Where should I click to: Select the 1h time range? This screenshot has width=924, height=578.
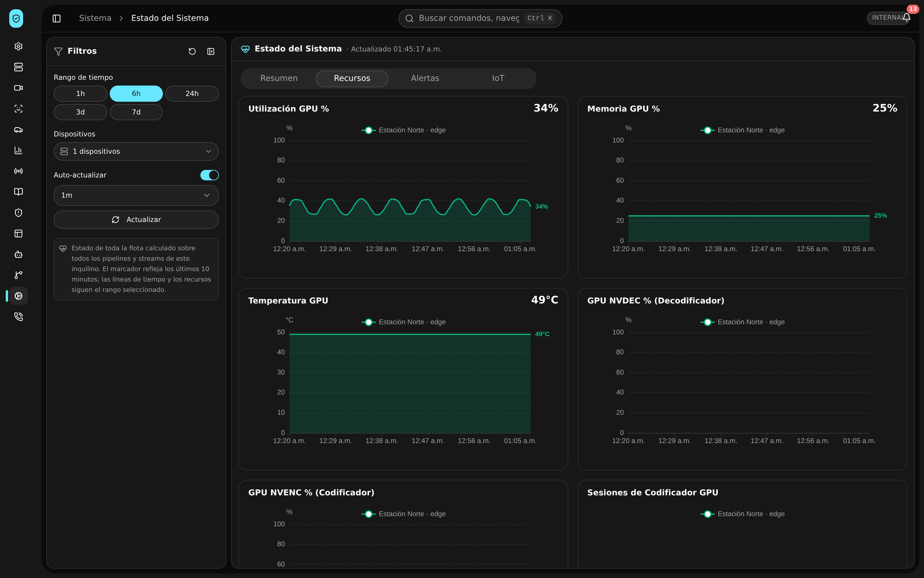(81, 94)
